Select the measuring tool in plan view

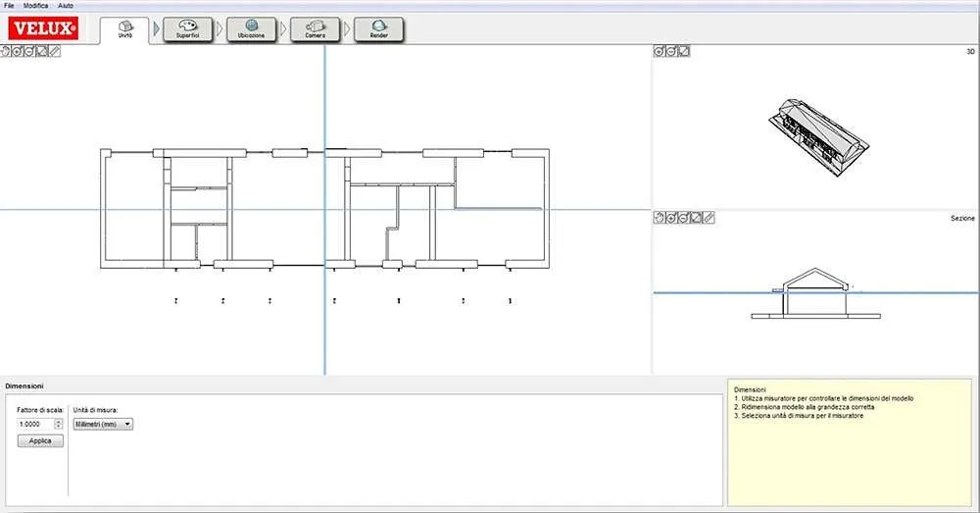(x=54, y=51)
